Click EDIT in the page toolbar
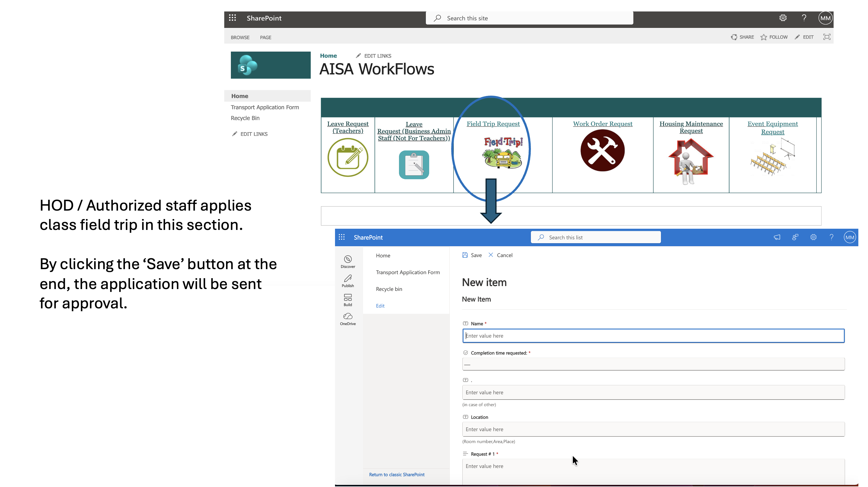Screen dimensions: 868x487 click(804, 37)
